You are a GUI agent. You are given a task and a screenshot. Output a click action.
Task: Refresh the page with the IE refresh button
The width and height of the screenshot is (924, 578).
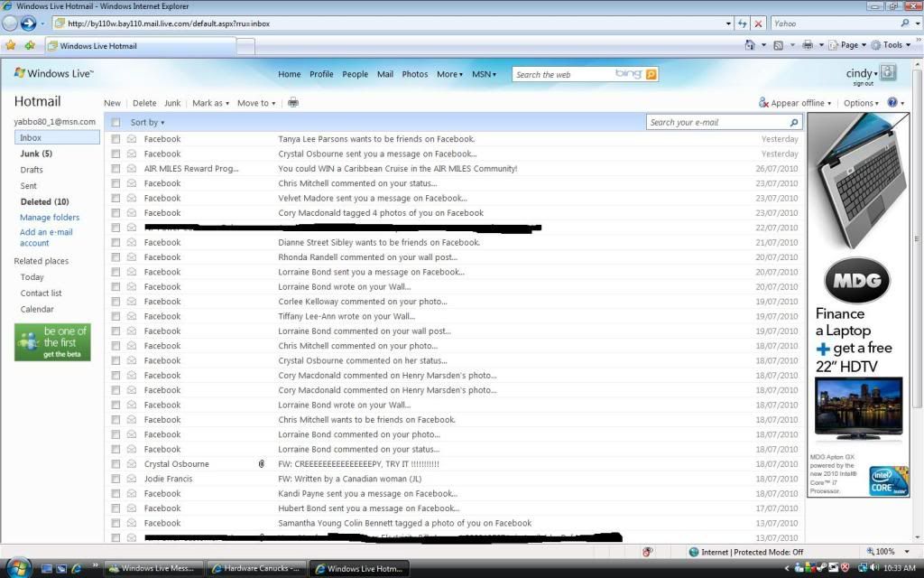point(742,23)
